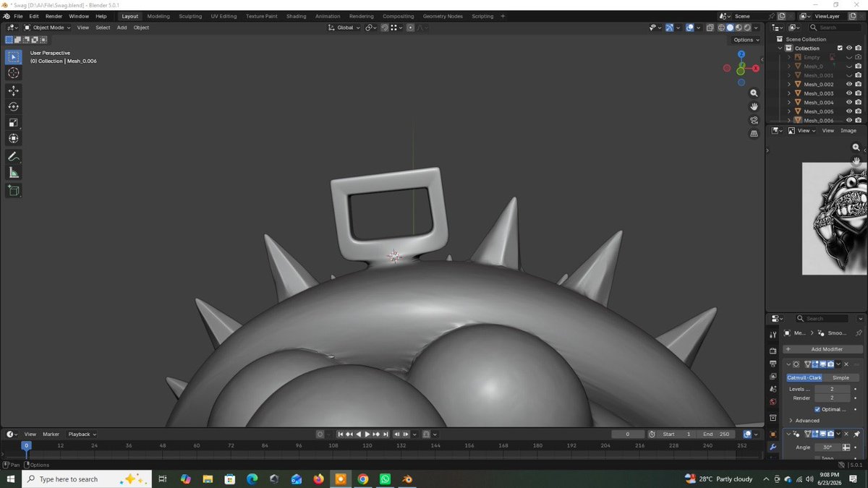Open the Collection properties tab

[773, 418]
